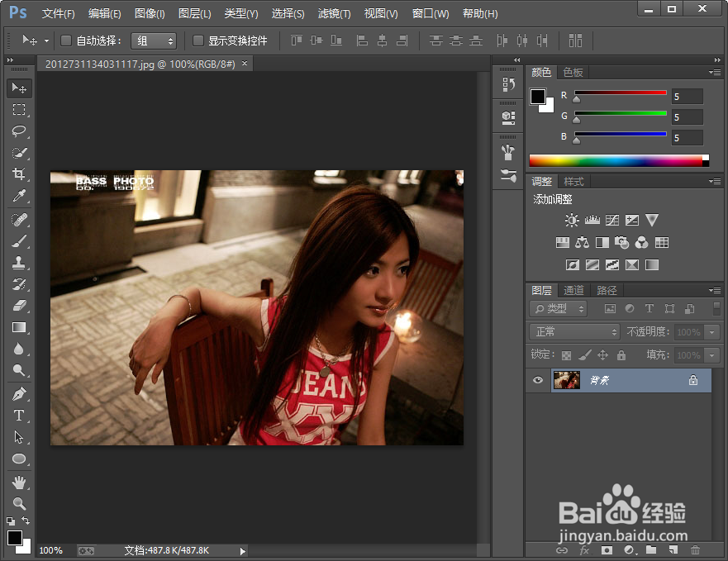728x561 pixels.
Task: Open the 滤镜 menu
Action: (334, 13)
